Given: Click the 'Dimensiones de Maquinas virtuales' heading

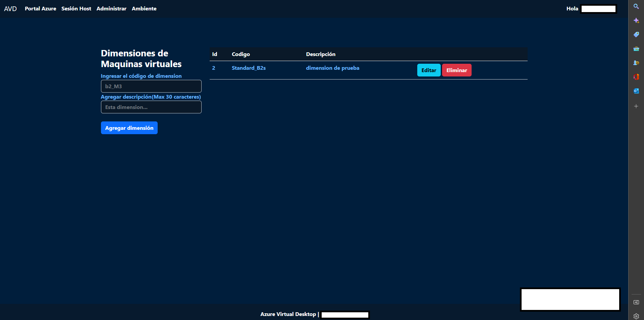Looking at the screenshot, I should click(141, 59).
